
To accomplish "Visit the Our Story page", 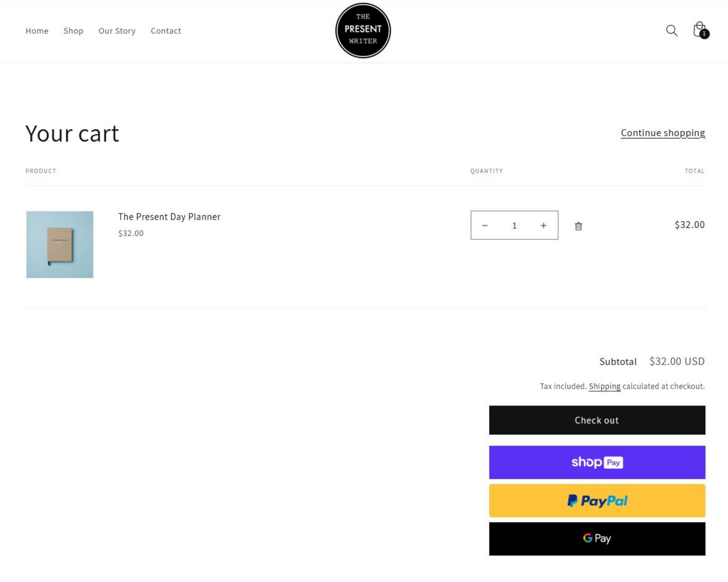I will click(117, 31).
